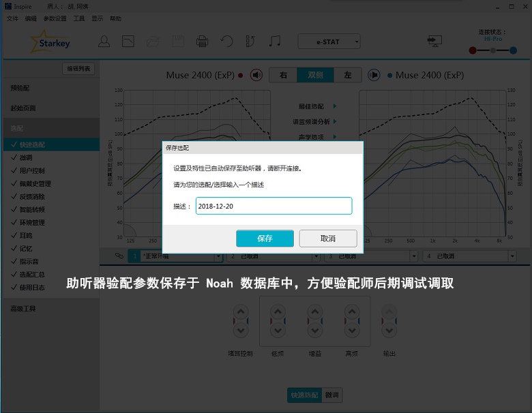Image resolution: width=532 pixels, height=413 pixels.
Task: Click the print icon in toolbar
Action: coord(202,42)
